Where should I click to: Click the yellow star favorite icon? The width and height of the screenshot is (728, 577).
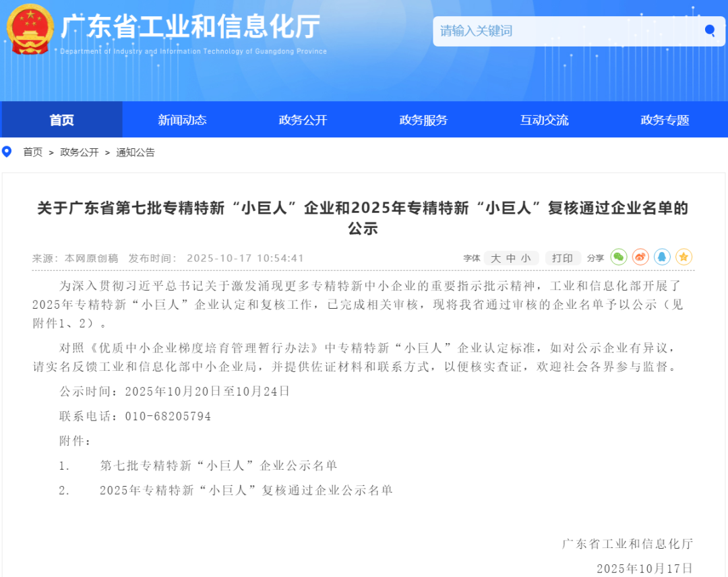[684, 257]
